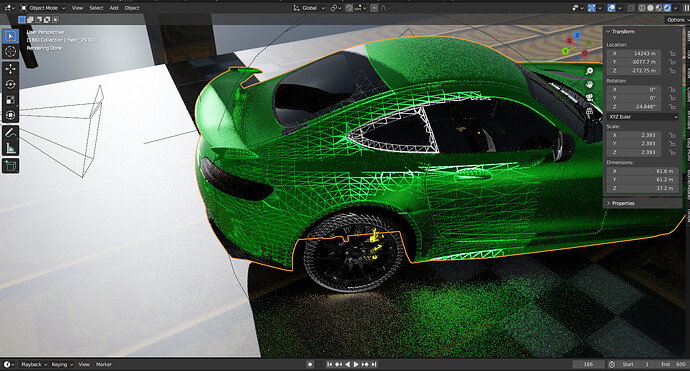The image size is (690, 371).
Task: Switch to material preview shading
Action: 659,8
